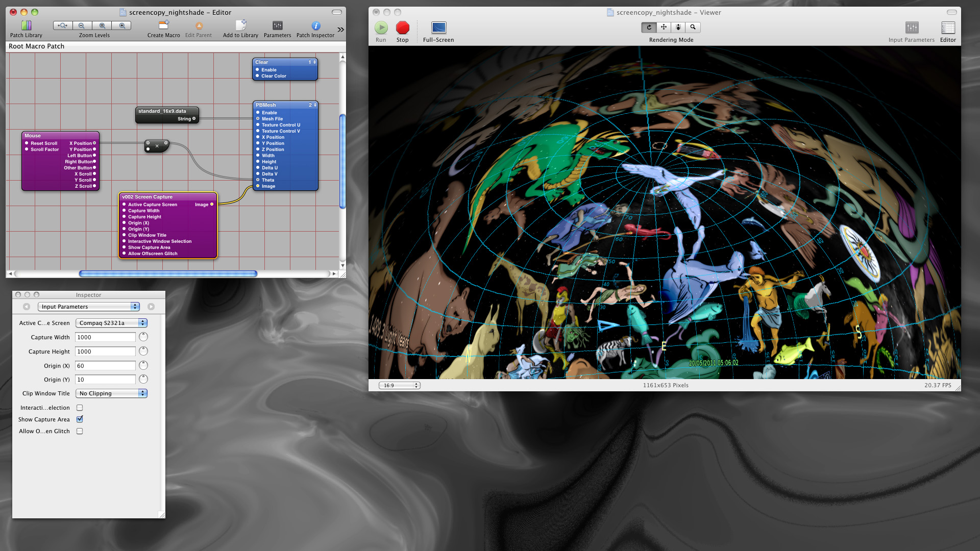Click the Editor icon in Viewer toolbar
This screenshot has width=980, height=551.
(948, 28)
